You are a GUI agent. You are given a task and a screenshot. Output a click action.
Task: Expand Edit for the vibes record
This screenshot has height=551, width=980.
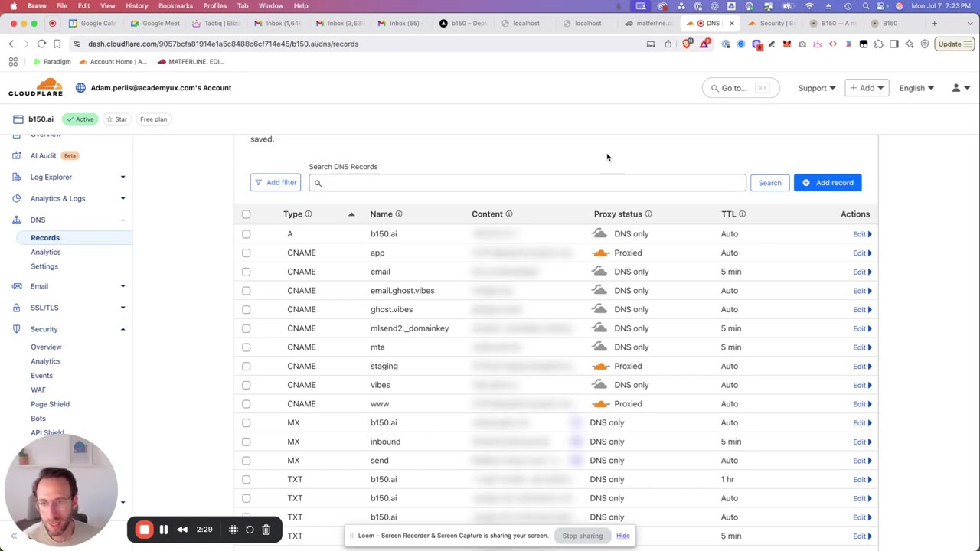click(x=862, y=385)
